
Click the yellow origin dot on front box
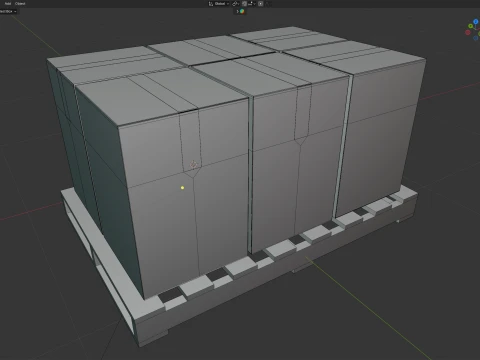coord(182,188)
